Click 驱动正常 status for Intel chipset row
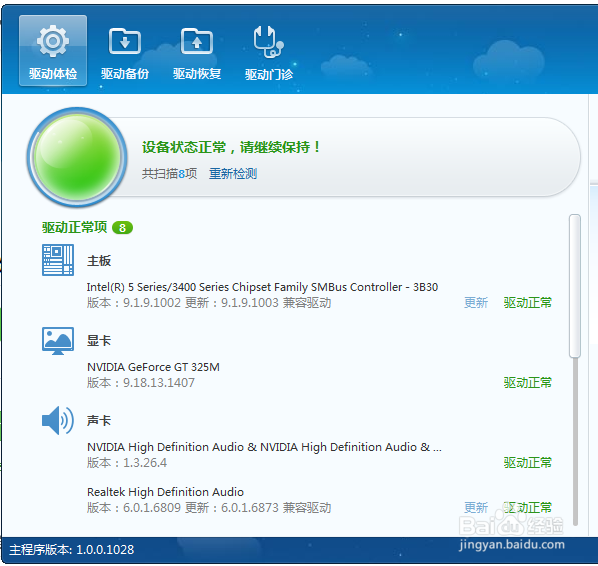 [528, 303]
